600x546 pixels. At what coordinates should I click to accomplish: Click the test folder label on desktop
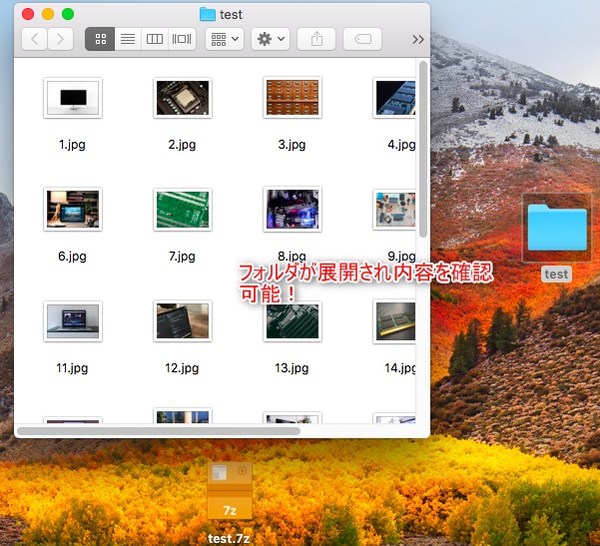click(556, 274)
